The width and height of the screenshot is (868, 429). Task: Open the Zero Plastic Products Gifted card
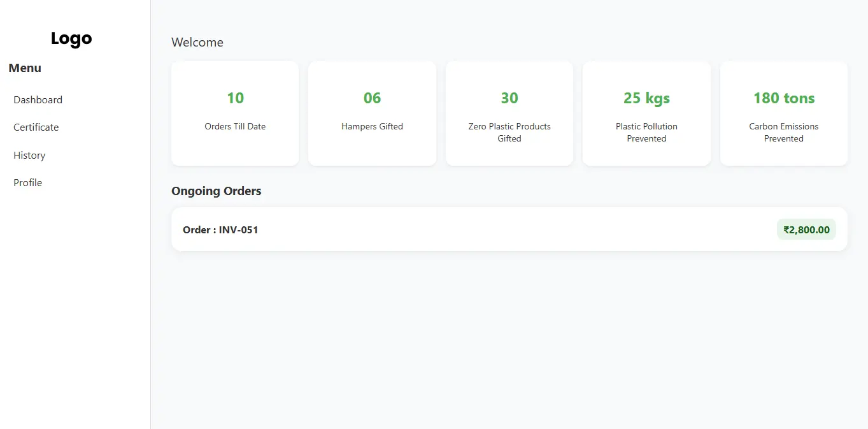[x=509, y=113]
